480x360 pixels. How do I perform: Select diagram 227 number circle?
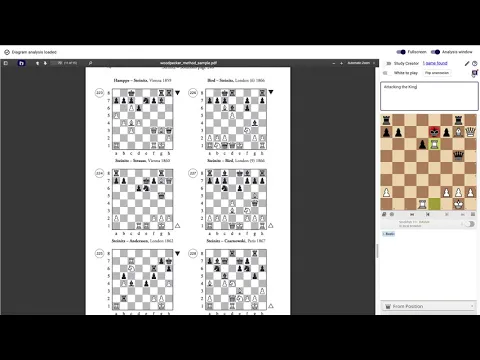tap(193, 173)
